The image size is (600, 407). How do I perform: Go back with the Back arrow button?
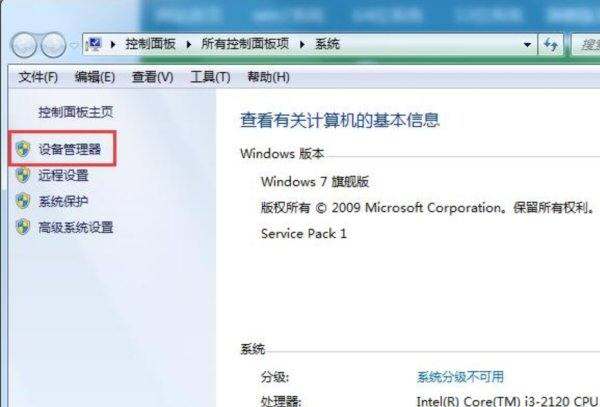point(24,45)
